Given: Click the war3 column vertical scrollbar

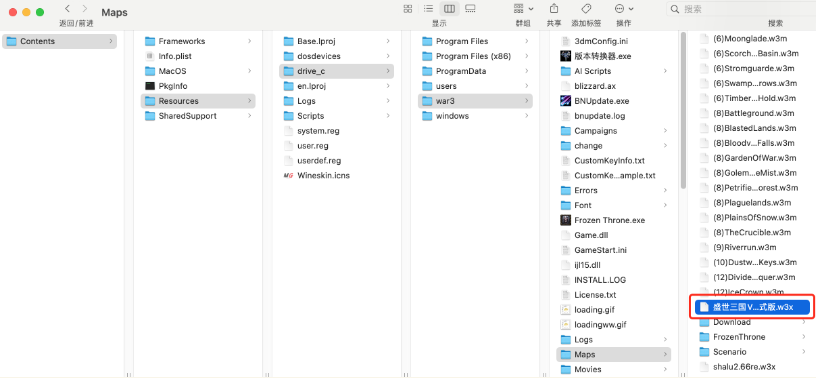Looking at the screenshot, I should 683,110.
